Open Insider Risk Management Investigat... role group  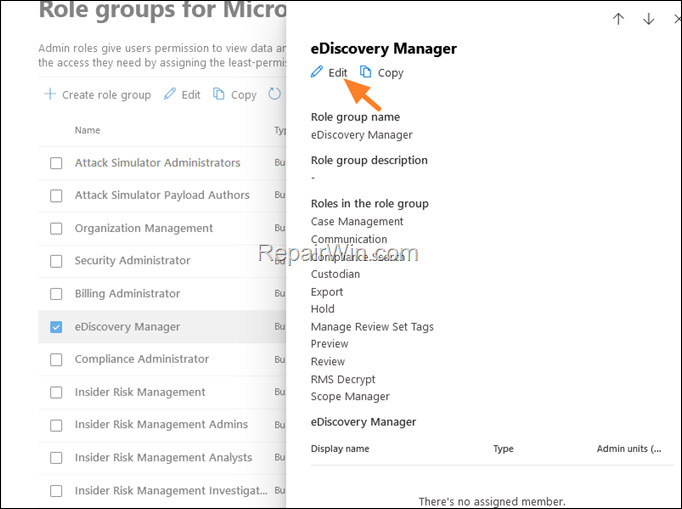point(171,490)
